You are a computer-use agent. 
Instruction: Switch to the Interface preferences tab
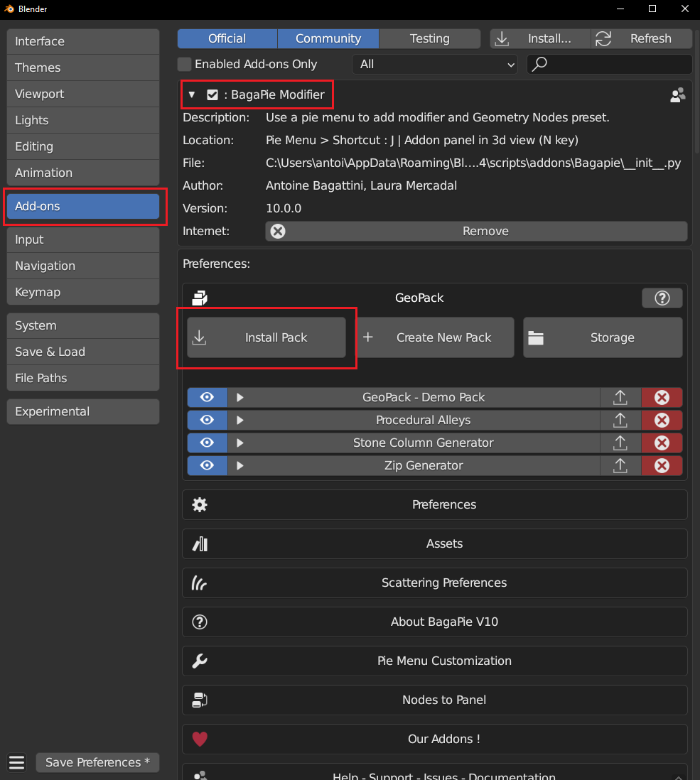(83, 41)
